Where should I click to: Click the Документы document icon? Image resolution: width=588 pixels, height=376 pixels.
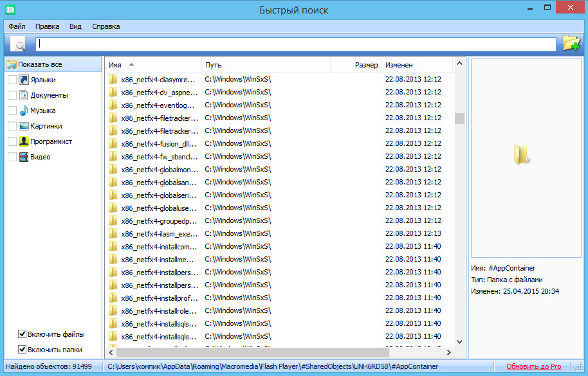tap(24, 95)
